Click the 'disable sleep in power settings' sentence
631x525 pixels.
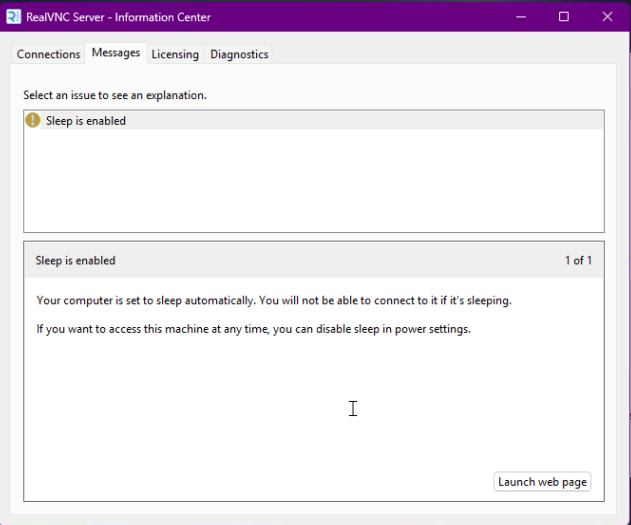tap(254, 329)
